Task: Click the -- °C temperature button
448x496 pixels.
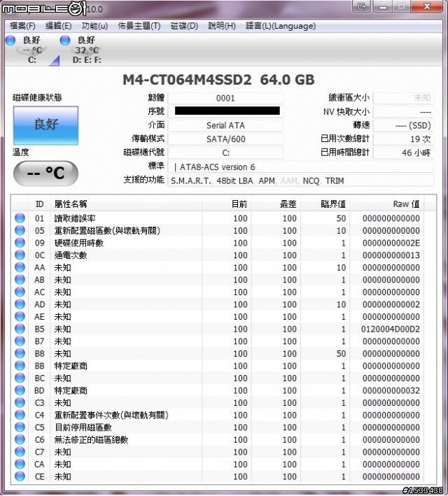Action: 45,173
